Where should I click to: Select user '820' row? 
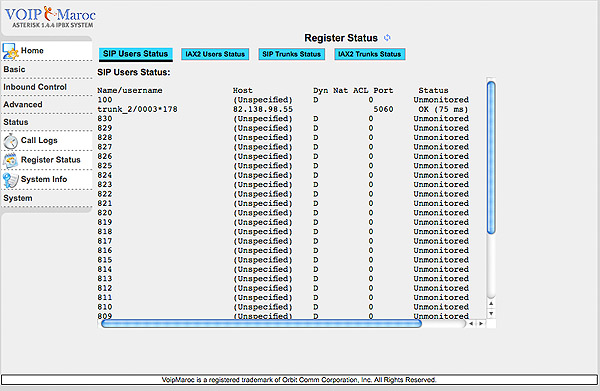coord(283,213)
